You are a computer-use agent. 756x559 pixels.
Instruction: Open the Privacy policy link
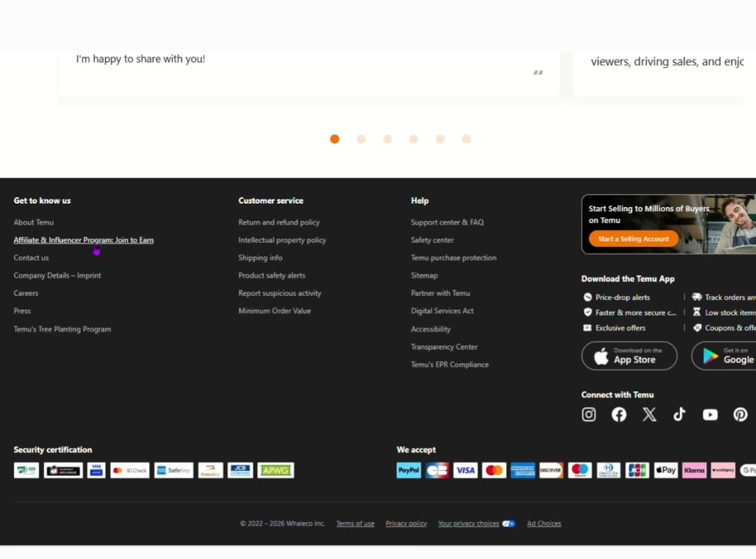click(407, 524)
